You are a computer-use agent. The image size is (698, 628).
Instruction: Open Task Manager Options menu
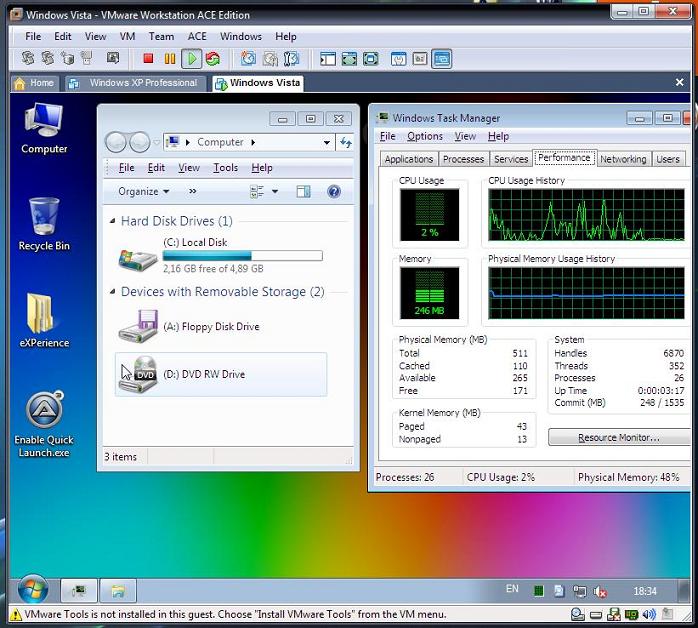pyautogui.click(x=425, y=136)
